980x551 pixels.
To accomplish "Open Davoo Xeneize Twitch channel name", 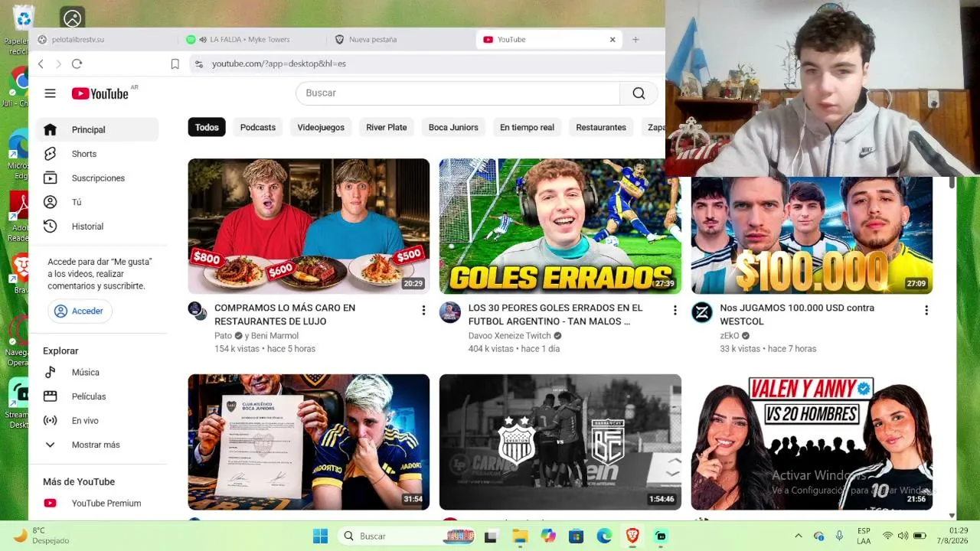I will point(509,336).
